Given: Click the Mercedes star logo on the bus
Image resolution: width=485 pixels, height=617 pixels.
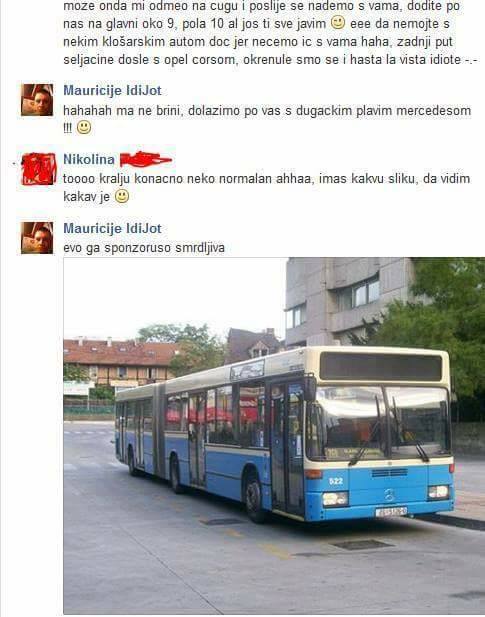Looking at the screenshot, I should click(x=389, y=495).
